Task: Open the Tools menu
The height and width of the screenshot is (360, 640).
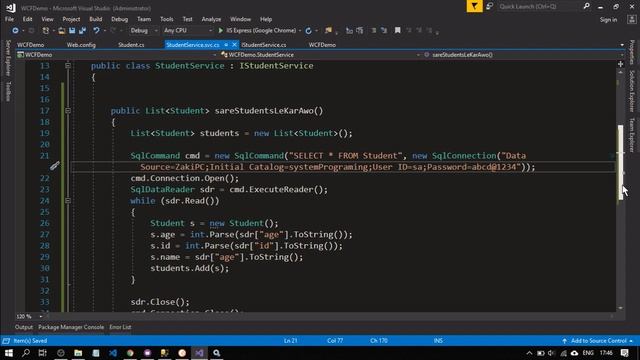Action: tap(167, 19)
